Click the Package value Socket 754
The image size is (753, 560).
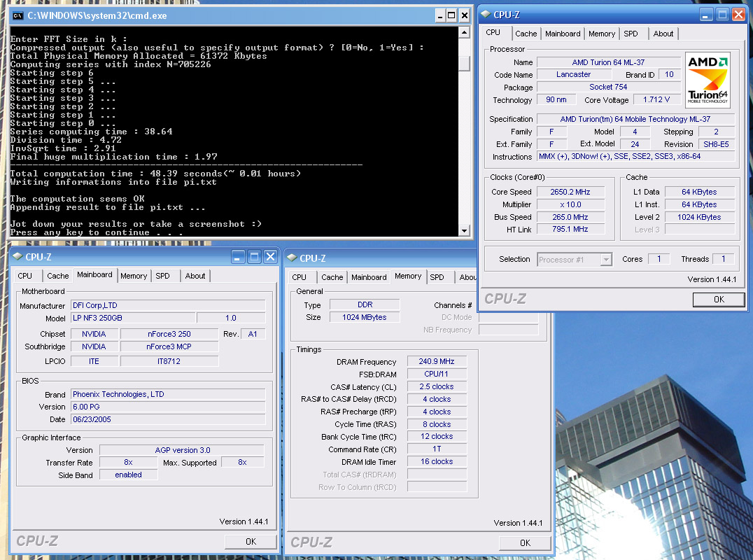pyautogui.click(x=608, y=87)
